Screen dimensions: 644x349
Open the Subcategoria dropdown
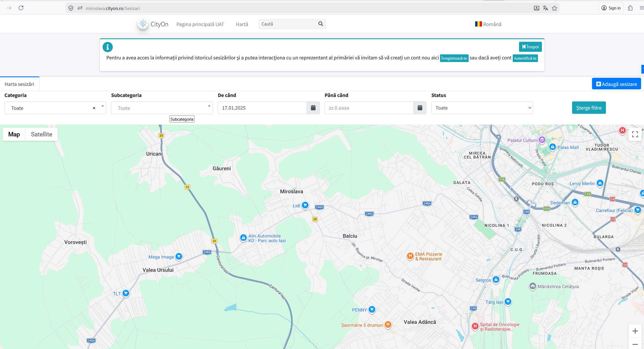click(x=162, y=108)
